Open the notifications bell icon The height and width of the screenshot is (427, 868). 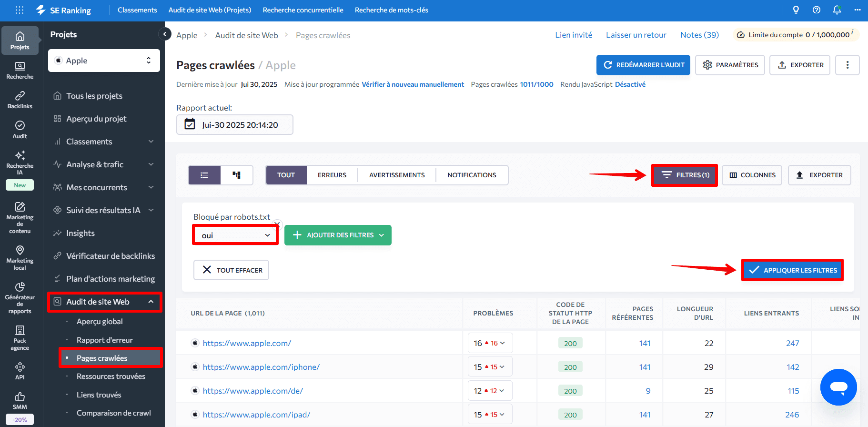837,10
